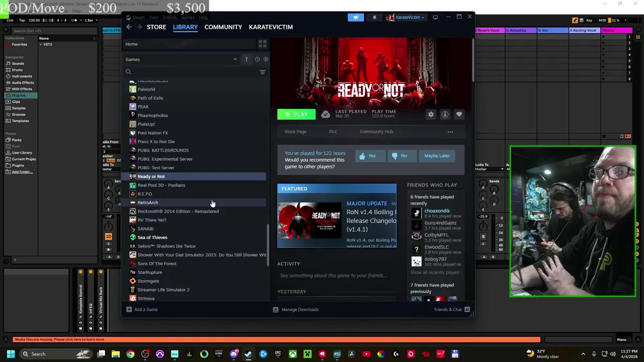Click green PLAY button

click(296, 115)
